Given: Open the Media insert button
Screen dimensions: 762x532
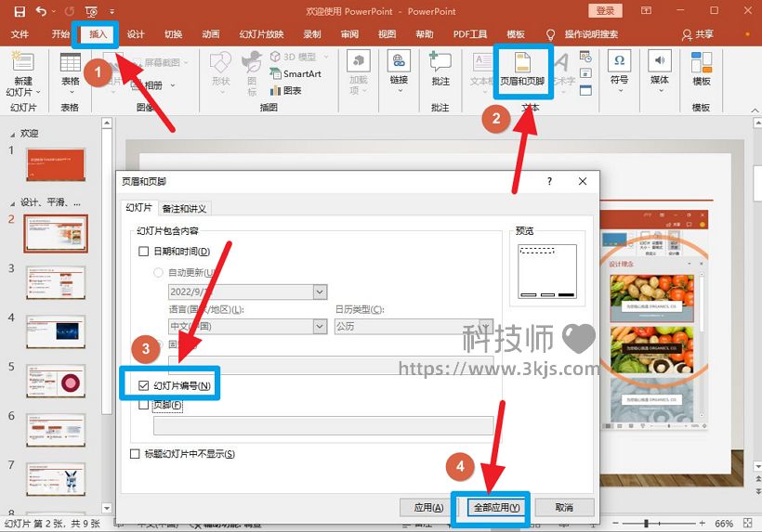Looking at the screenshot, I should coord(660,71).
